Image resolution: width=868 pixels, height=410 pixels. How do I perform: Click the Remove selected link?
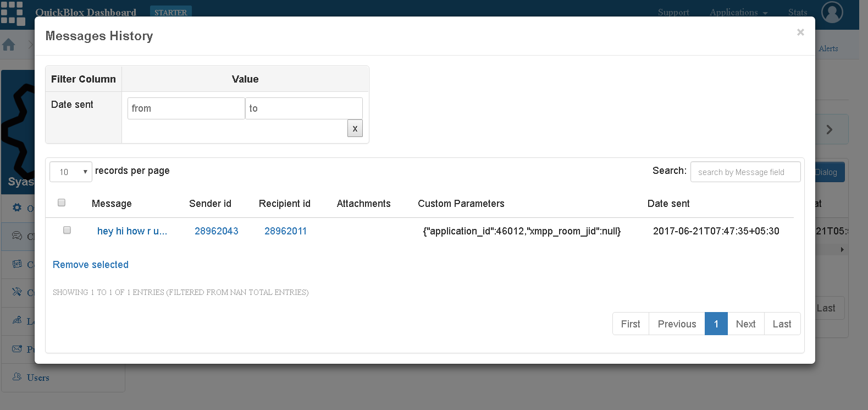click(91, 265)
